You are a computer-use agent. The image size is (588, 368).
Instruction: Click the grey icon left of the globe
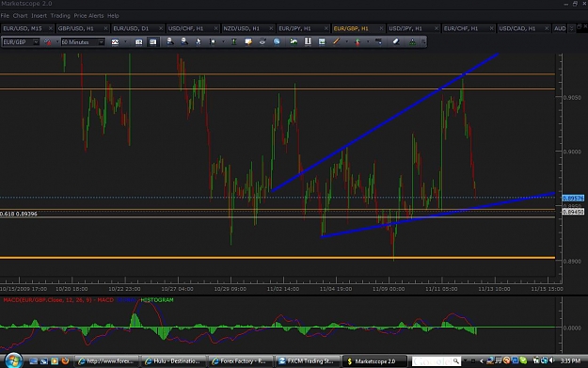262,42
